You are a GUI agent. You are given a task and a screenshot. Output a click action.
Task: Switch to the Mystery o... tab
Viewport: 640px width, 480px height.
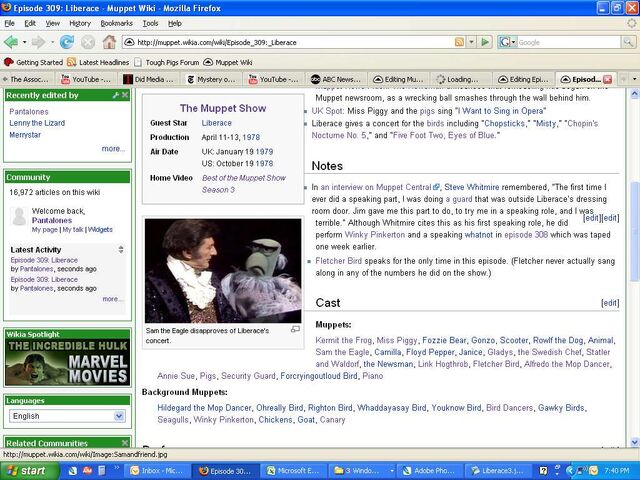212,79
